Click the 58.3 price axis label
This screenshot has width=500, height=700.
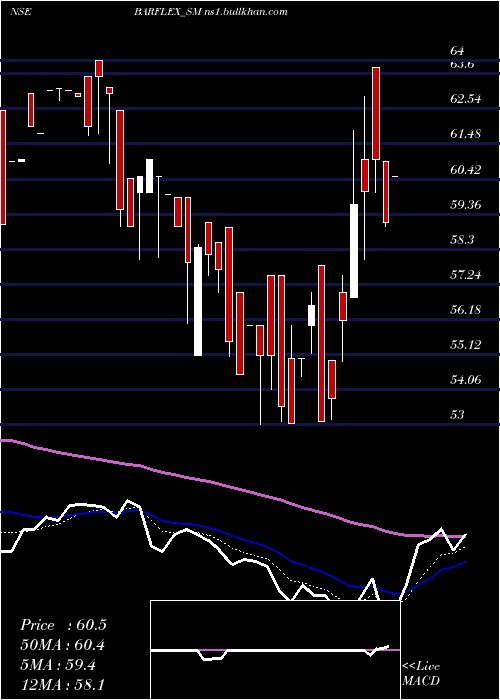[462, 240]
